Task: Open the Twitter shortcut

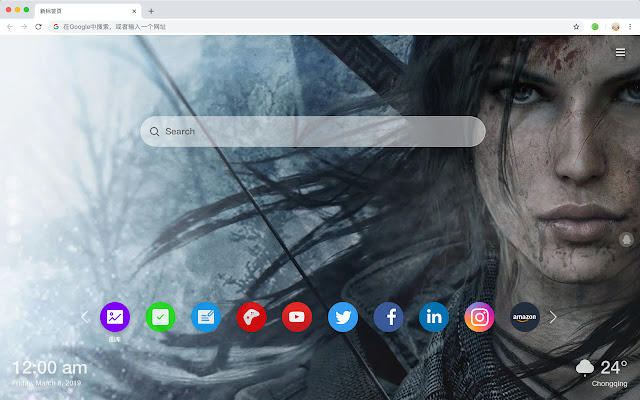Action: click(x=343, y=317)
